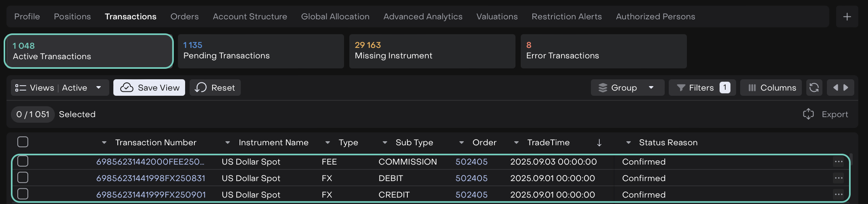868x204 pixels.
Task: Toggle the select-all header checkbox
Action: (x=23, y=142)
